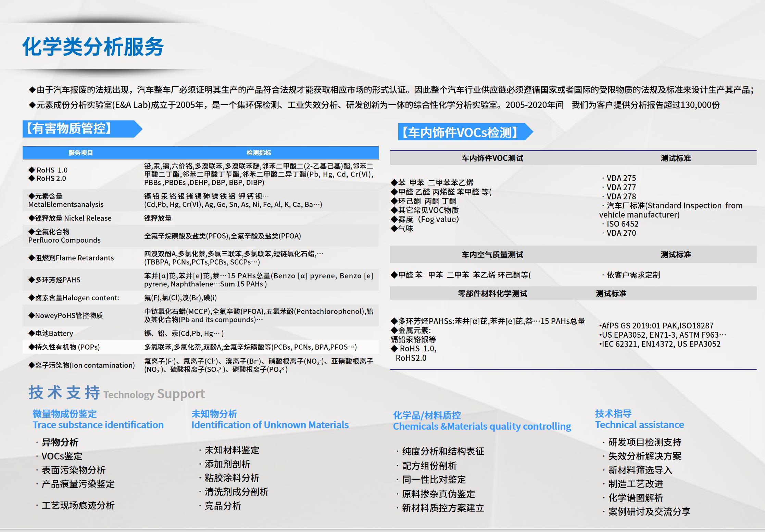Click the 车内饰件VOC测试 header

pos(492,158)
